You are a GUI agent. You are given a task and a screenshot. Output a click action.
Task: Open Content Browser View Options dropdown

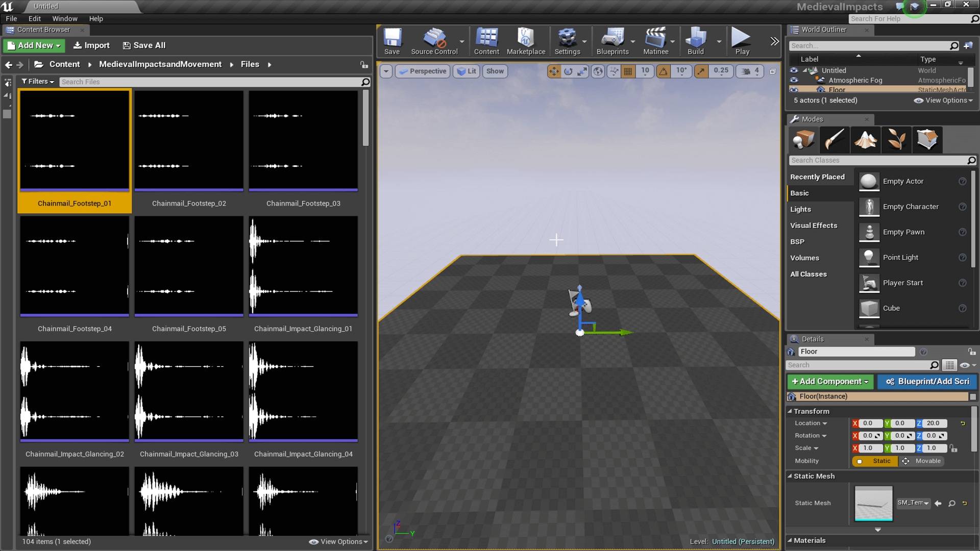(x=338, y=542)
